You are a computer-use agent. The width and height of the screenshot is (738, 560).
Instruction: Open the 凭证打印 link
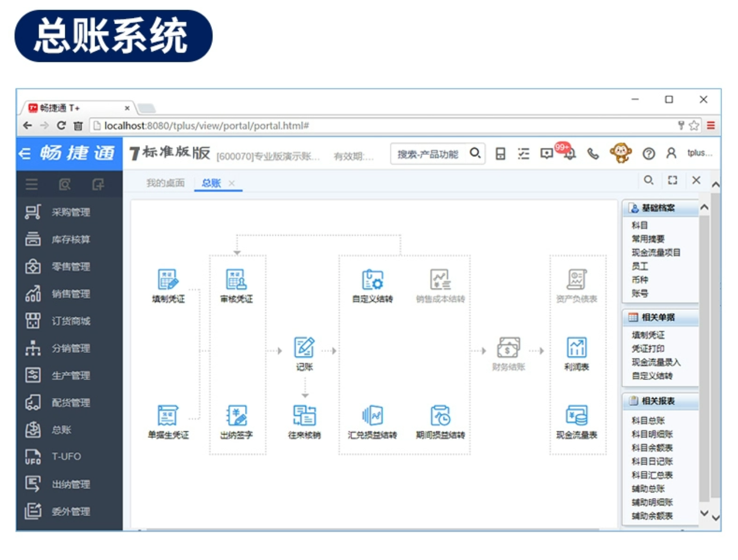click(x=648, y=349)
